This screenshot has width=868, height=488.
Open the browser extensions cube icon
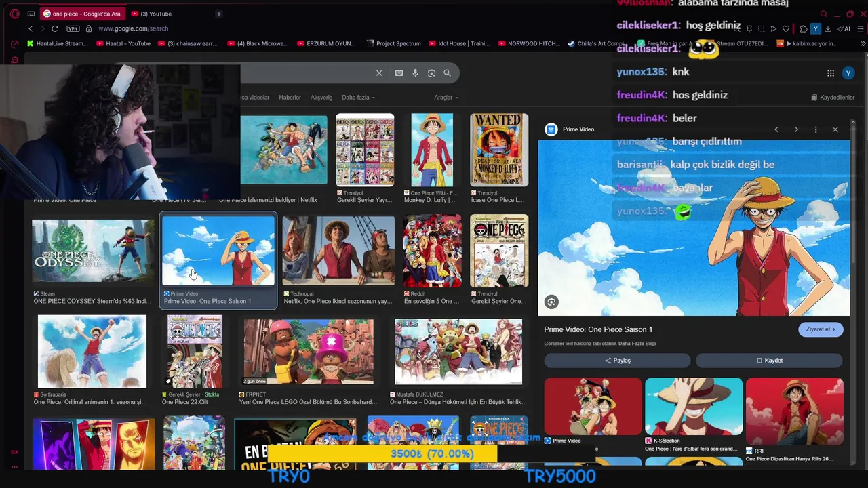coord(803,28)
